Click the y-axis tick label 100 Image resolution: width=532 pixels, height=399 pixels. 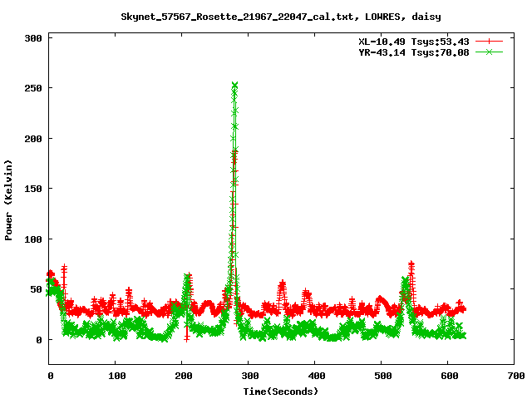tap(33, 239)
